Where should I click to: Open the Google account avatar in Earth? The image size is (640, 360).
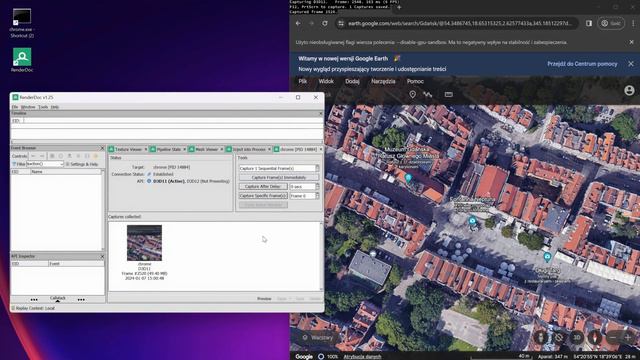[629, 90]
